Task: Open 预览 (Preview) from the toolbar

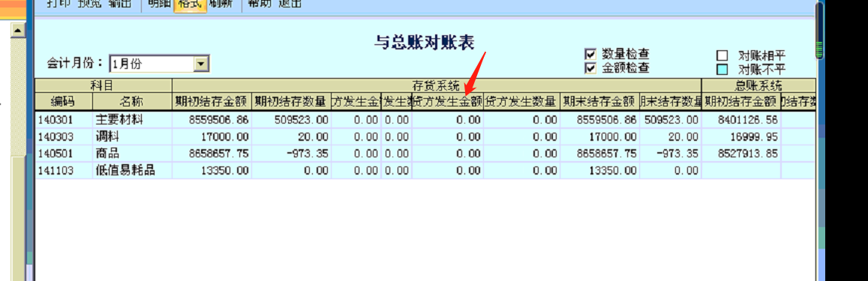Action: (89, 3)
